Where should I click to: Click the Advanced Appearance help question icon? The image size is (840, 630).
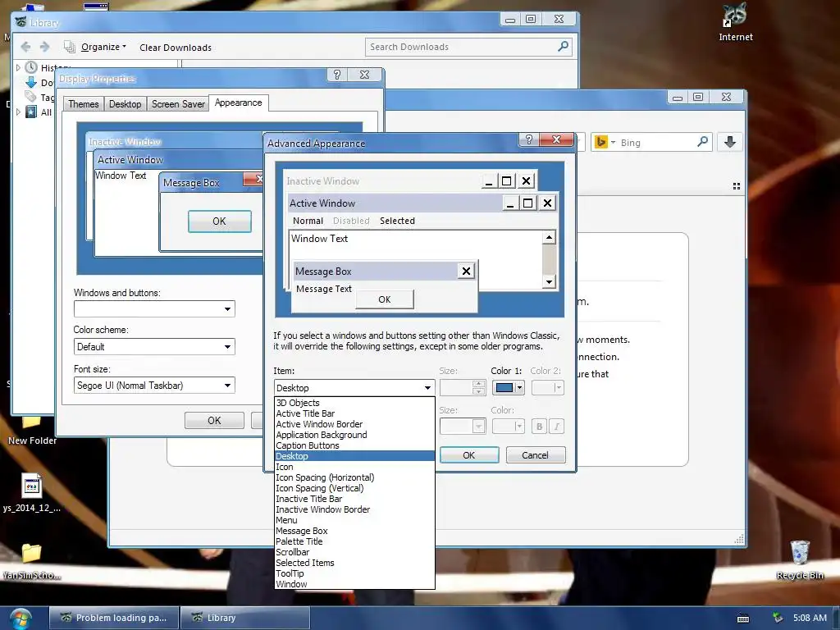tap(529, 139)
